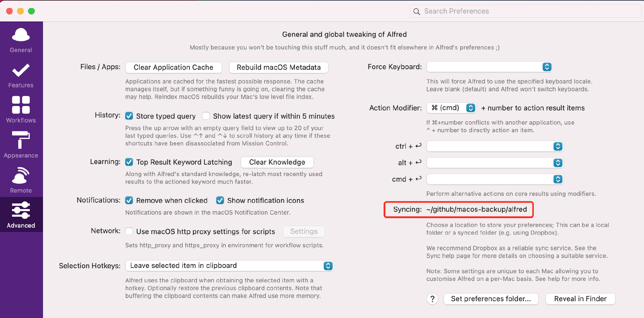Click Set preferences folder button
644x318 pixels.
[x=491, y=299]
